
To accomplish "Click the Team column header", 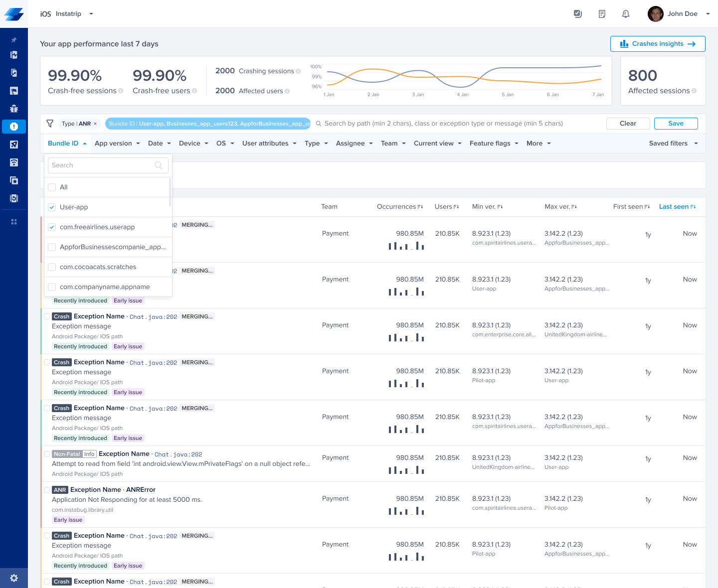I will [x=329, y=207].
